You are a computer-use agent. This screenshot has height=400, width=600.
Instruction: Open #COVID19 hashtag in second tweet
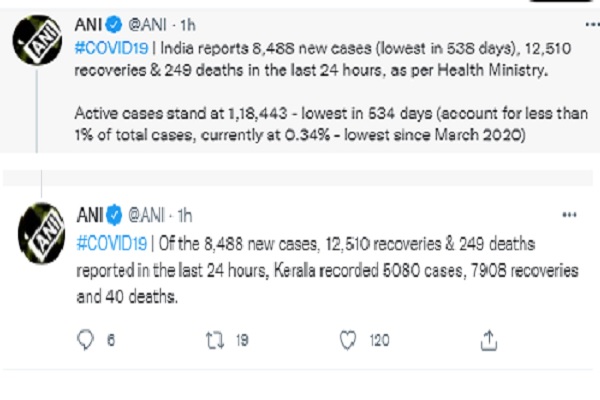[x=112, y=241]
